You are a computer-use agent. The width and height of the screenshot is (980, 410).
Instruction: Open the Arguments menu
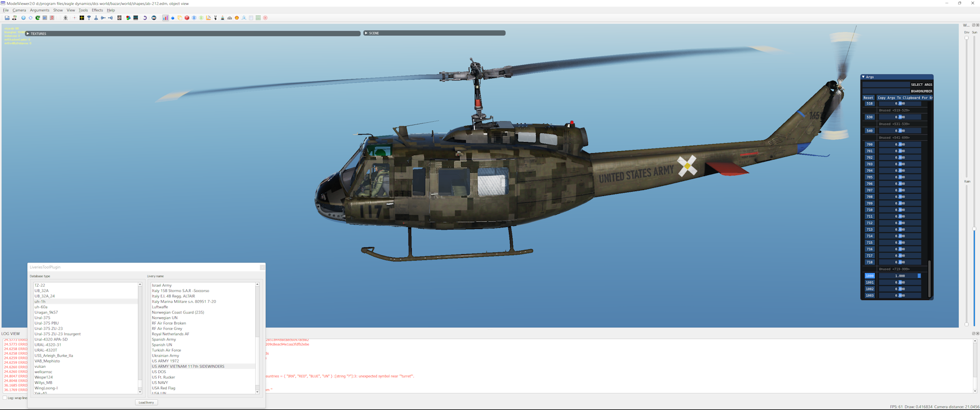pos(40,10)
